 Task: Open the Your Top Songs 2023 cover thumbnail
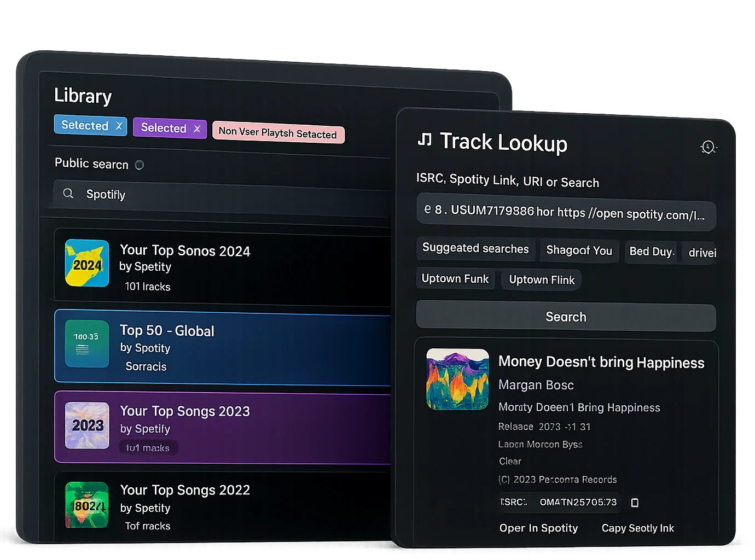[87, 425]
